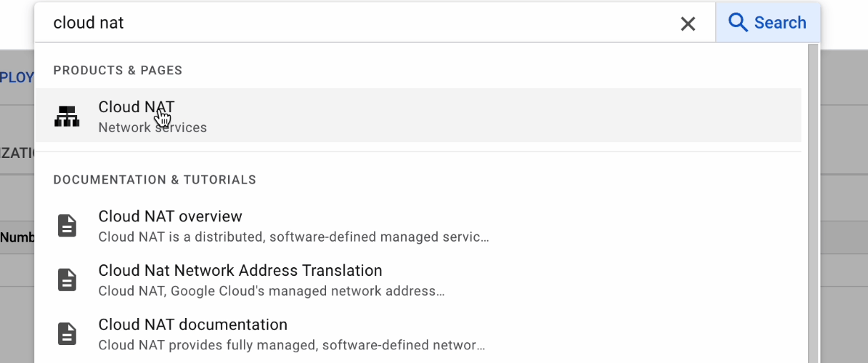
Task: Click "provides fully managed, software-defined" description
Action: click(x=292, y=345)
